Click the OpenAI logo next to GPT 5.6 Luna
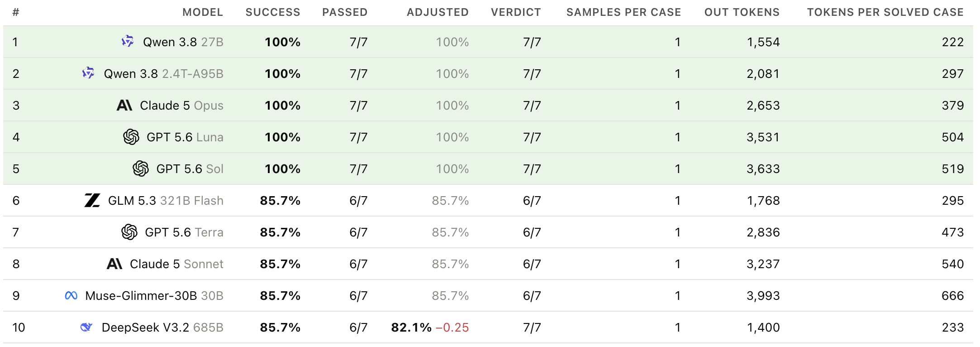980x347 pixels. pyautogui.click(x=131, y=137)
